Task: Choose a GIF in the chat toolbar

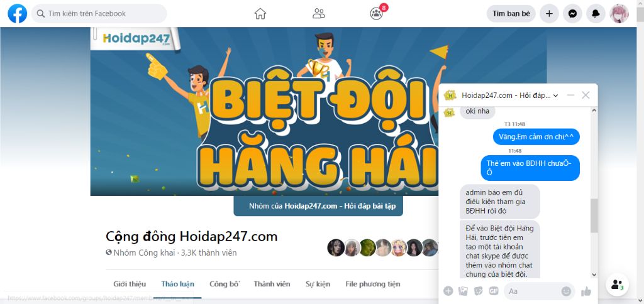Action: [493, 291]
